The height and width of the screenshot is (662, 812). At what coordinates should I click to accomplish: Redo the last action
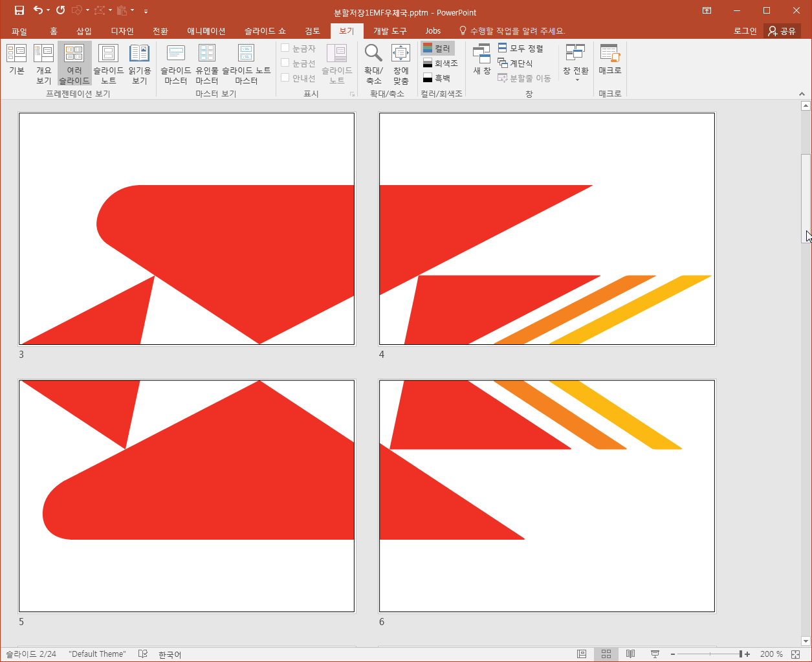[60, 10]
